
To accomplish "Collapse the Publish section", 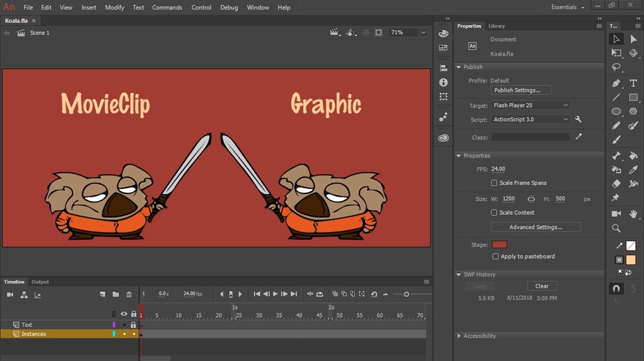I will (x=459, y=67).
